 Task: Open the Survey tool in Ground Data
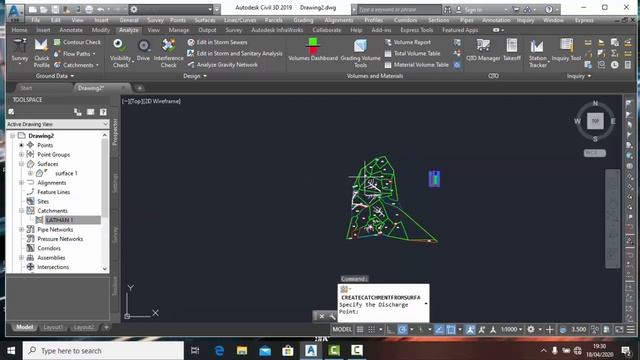19,51
